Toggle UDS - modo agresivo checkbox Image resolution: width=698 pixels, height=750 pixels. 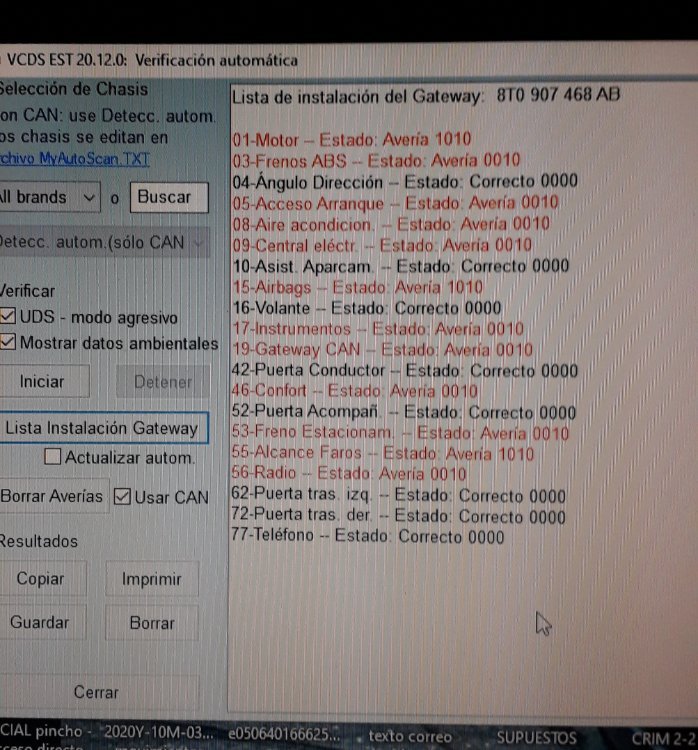[x=8, y=316]
